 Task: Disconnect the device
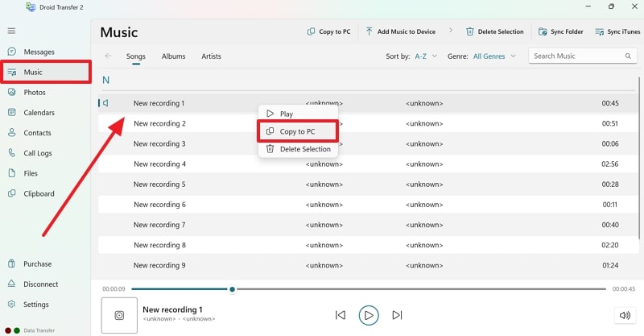click(40, 284)
